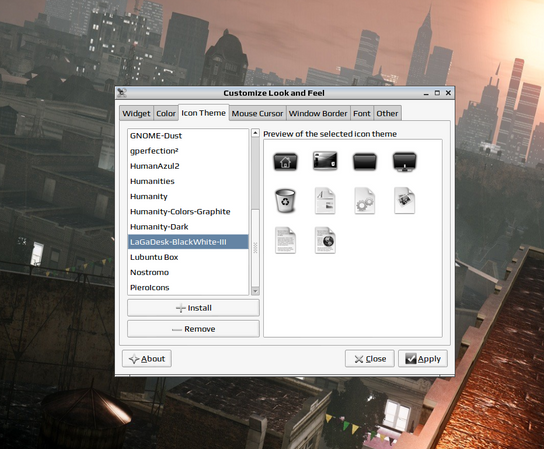Open the Font tab
The width and height of the screenshot is (544, 449).
[x=362, y=113]
